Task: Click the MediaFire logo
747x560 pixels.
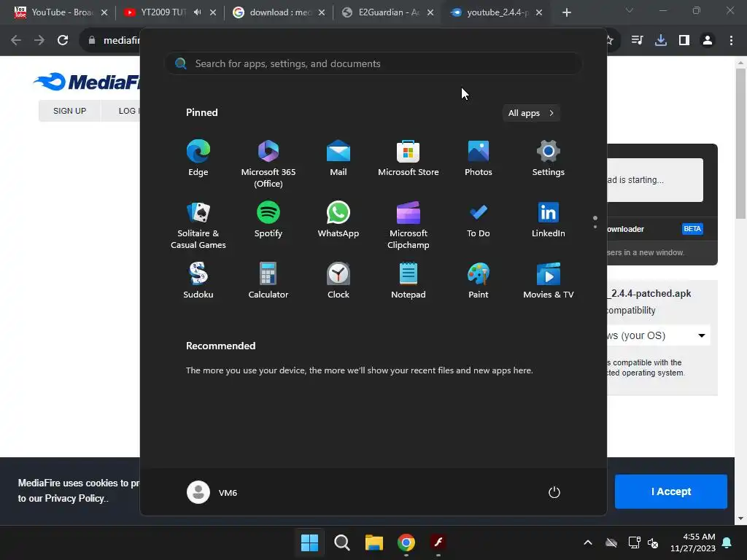Action: pyautogui.click(x=87, y=82)
